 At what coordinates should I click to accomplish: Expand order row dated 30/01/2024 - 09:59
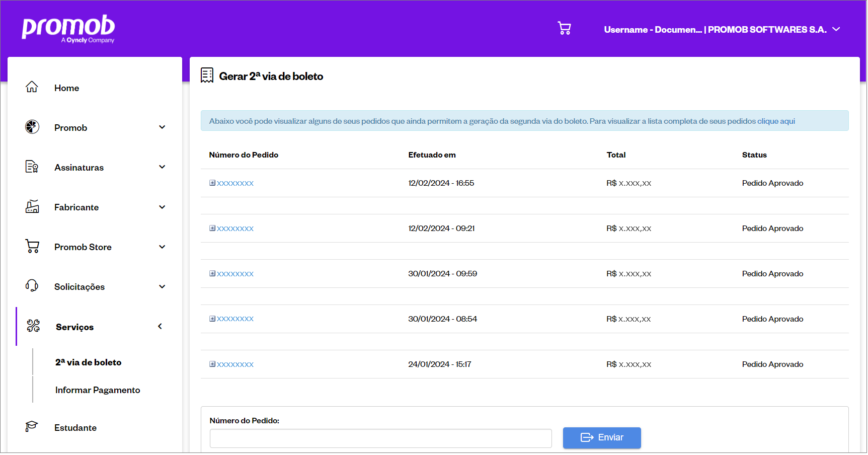point(212,274)
